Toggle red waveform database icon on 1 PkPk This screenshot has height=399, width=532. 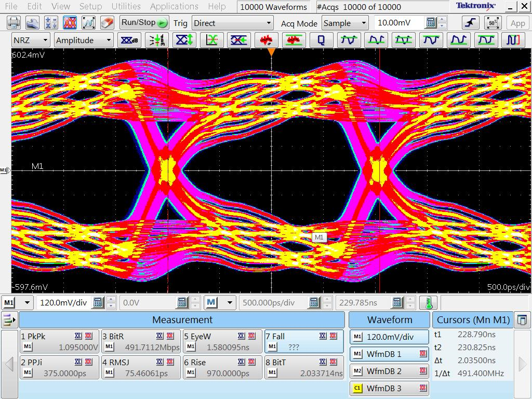tap(89, 336)
